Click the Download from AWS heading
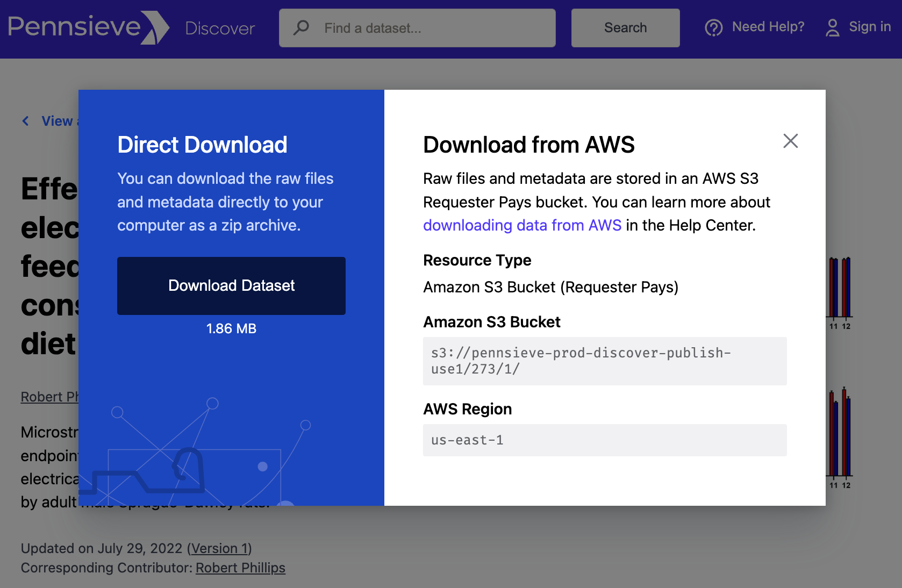902x588 pixels. point(529,145)
